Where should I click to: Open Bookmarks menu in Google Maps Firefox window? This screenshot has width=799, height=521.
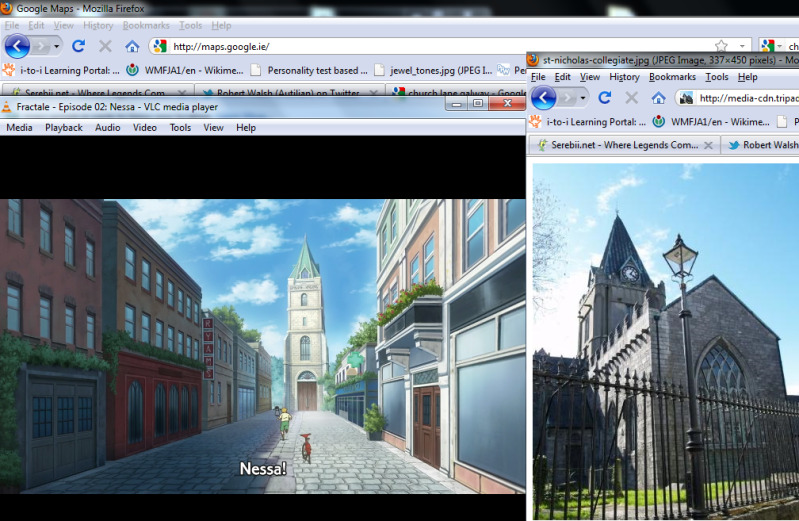[x=146, y=25]
